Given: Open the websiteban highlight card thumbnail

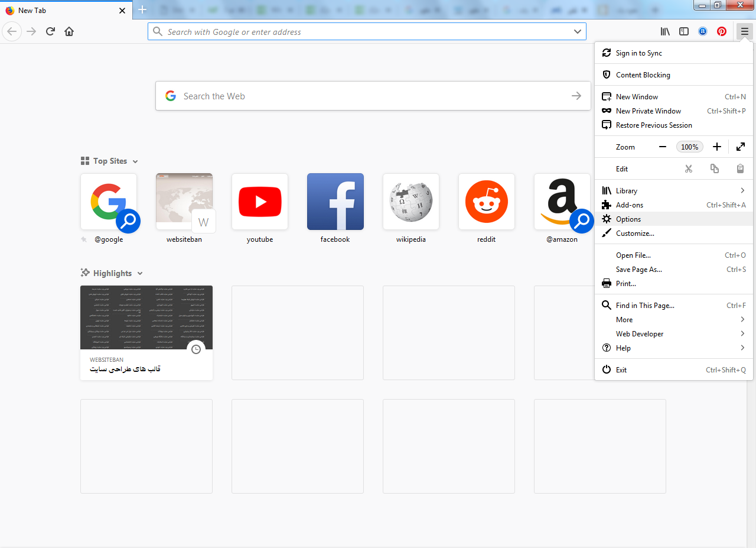Looking at the screenshot, I should [x=146, y=317].
